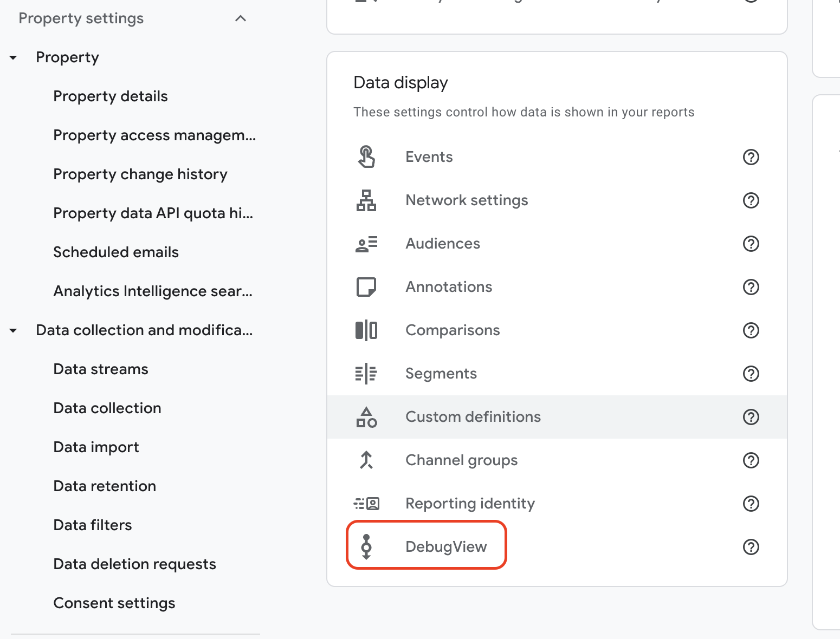Open help for Reporting identity

[x=751, y=504]
